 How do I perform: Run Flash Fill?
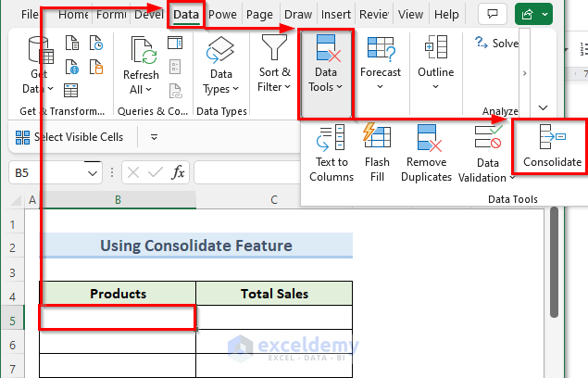tap(377, 154)
